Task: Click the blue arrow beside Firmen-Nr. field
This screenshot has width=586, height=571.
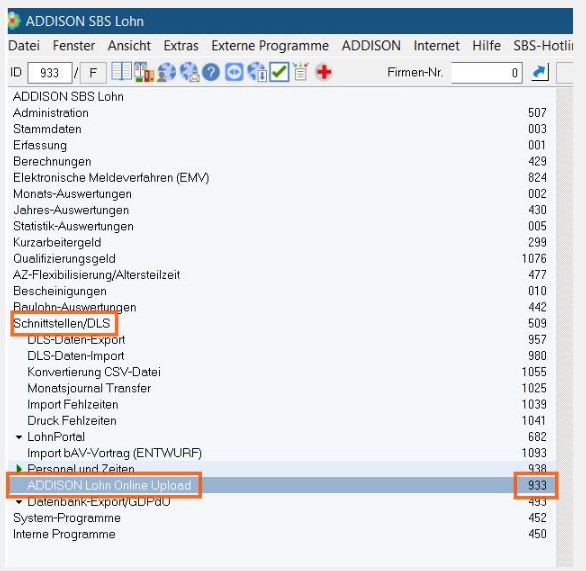Action: click(540, 72)
